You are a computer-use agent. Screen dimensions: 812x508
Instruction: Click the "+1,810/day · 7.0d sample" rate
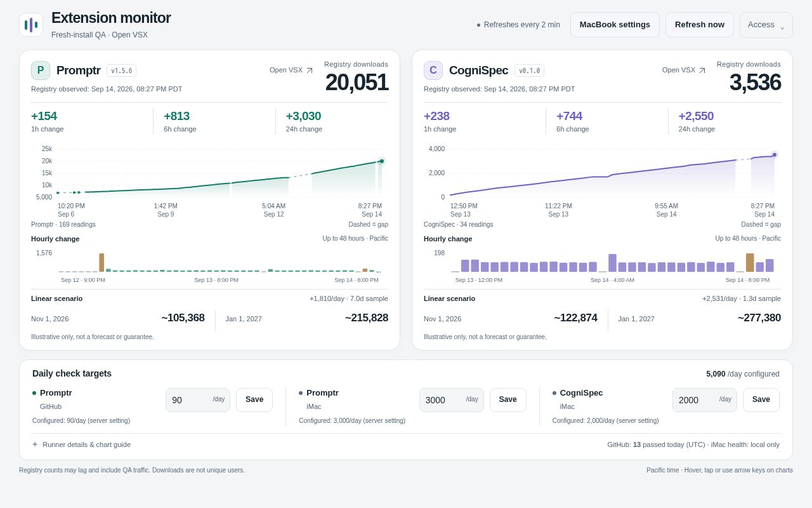[349, 298]
